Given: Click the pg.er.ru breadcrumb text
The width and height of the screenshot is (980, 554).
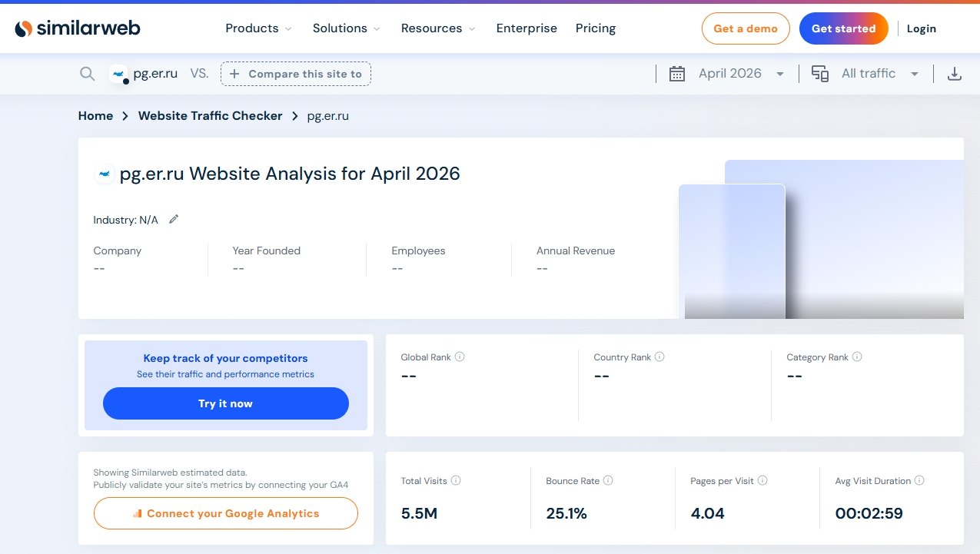Looking at the screenshot, I should (x=328, y=116).
